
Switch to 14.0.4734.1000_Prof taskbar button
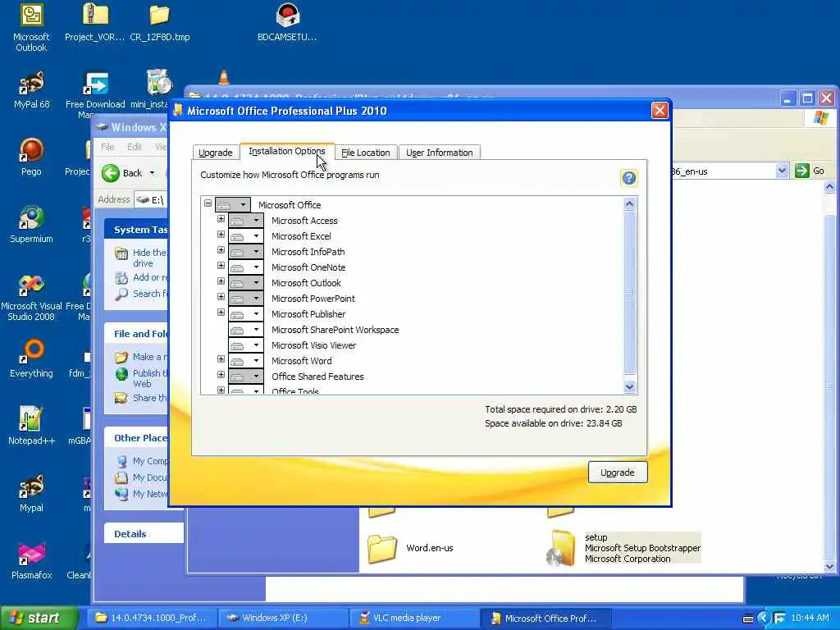[152, 619]
